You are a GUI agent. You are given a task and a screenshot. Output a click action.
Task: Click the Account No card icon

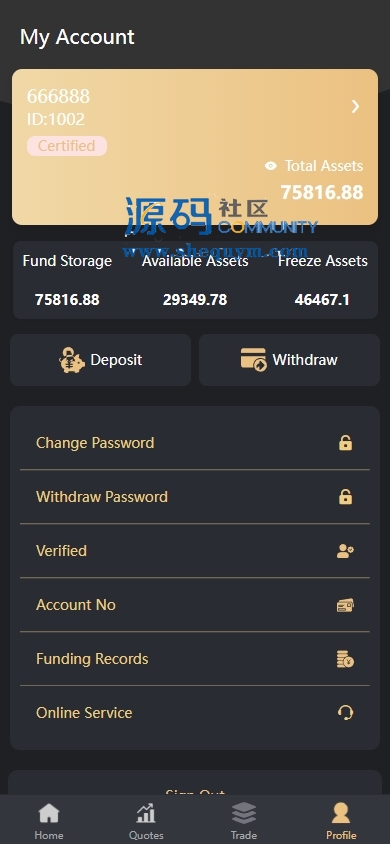click(345, 605)
